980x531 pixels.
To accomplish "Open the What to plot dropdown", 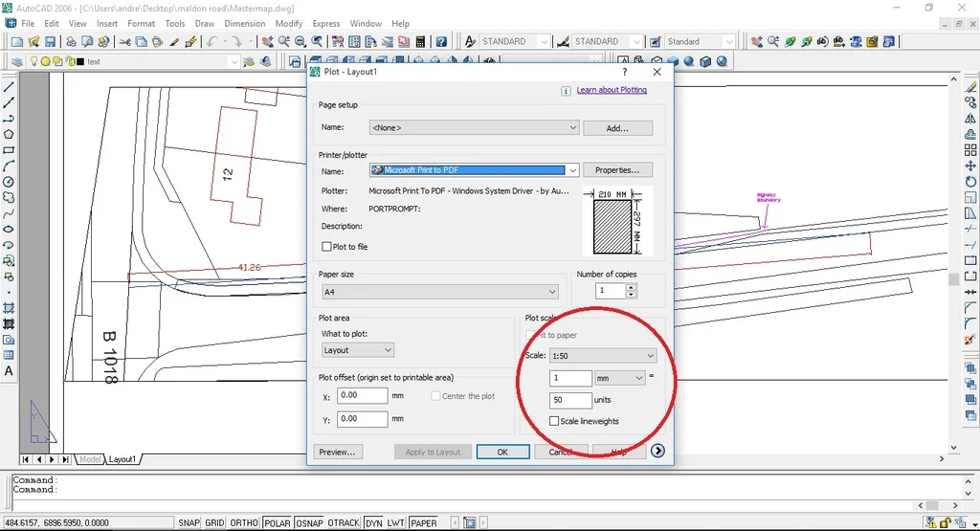I will (358, 350).
